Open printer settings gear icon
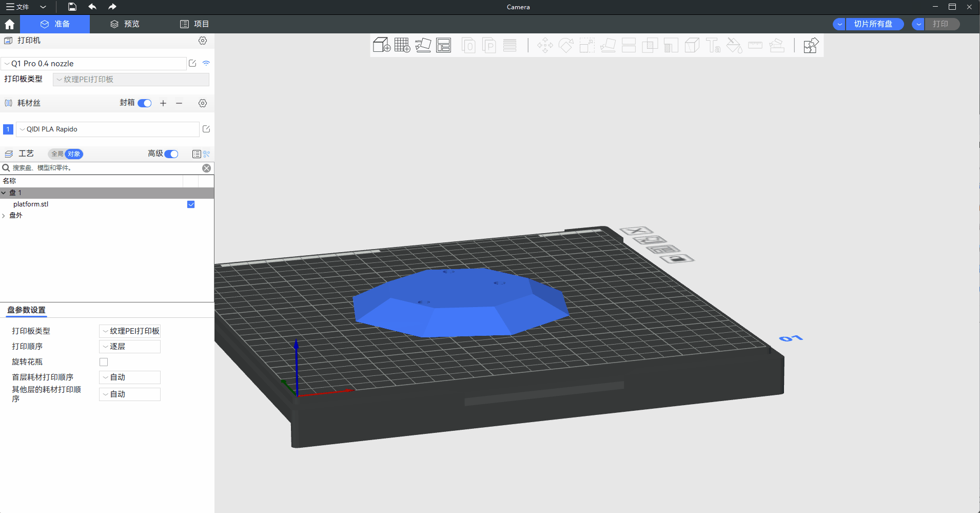Image resolution: width=980 pixels, height=513 pixels. [203, 41]
